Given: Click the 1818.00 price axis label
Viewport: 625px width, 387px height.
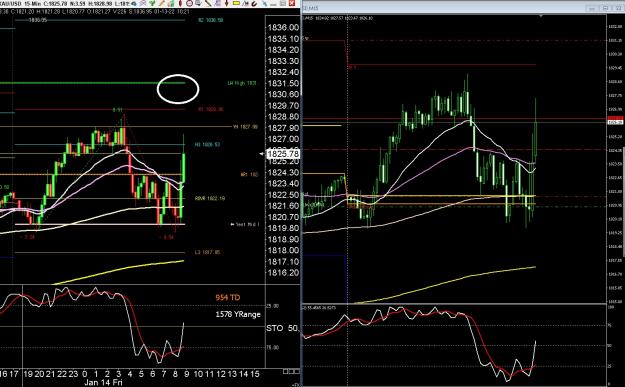Looking at the screenshot, I should (x=283, y=251).
